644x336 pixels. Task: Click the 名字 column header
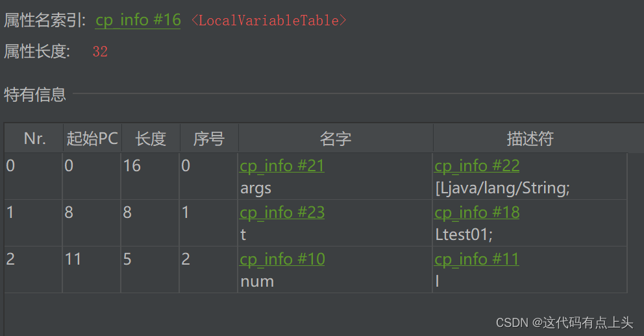[336, 139]
